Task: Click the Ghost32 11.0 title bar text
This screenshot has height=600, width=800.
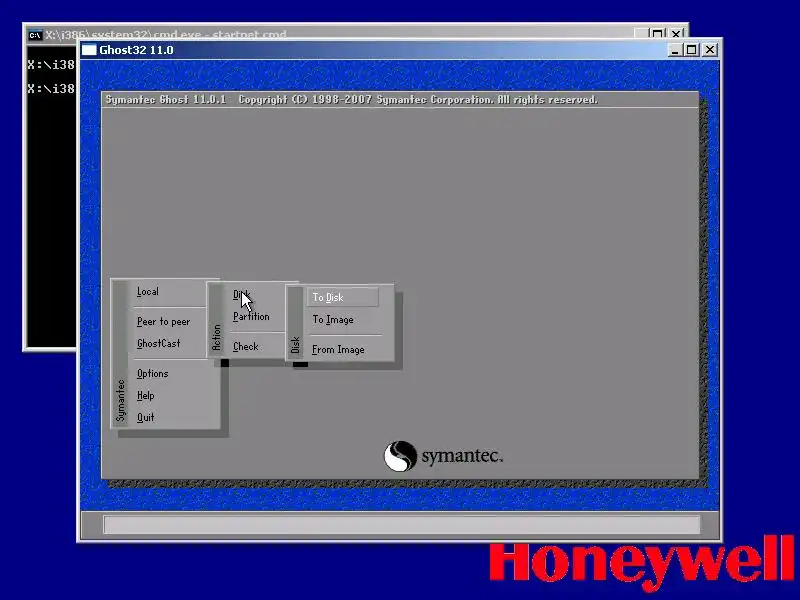Action: (x=136, y=50)
